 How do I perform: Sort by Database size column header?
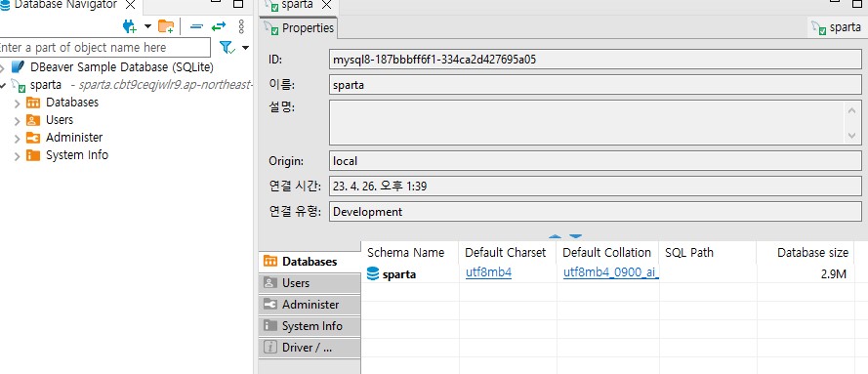(x=806, y=252)
